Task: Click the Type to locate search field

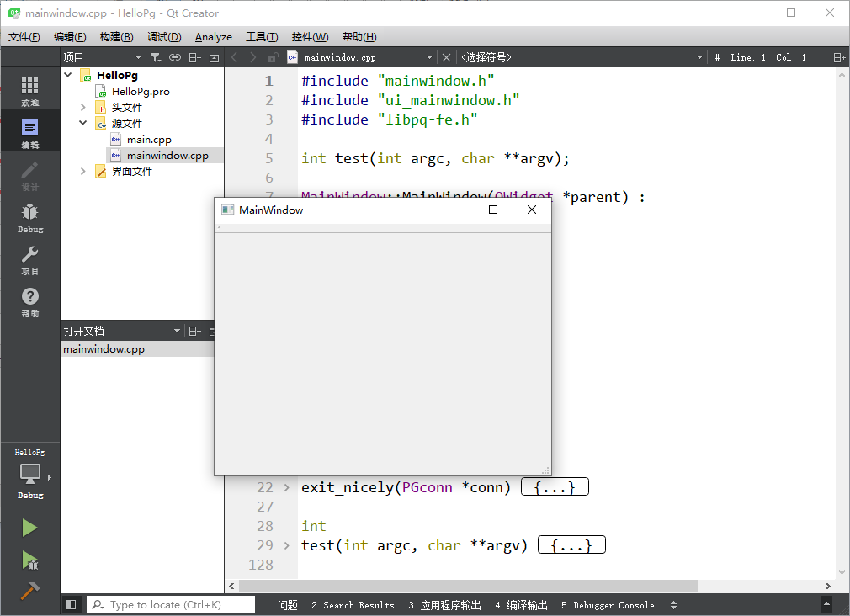Action: point(171,604)
